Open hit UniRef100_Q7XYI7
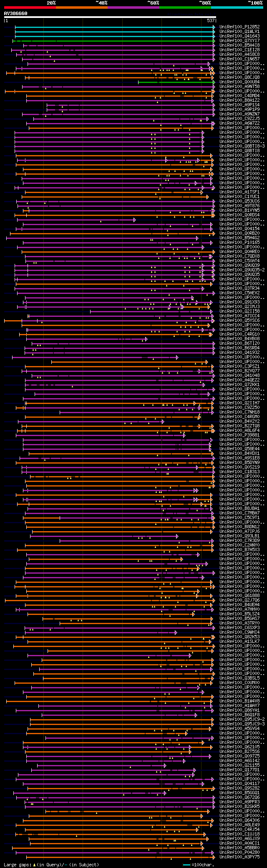Screen dimensions: 267x868 (x=239, y=40)
